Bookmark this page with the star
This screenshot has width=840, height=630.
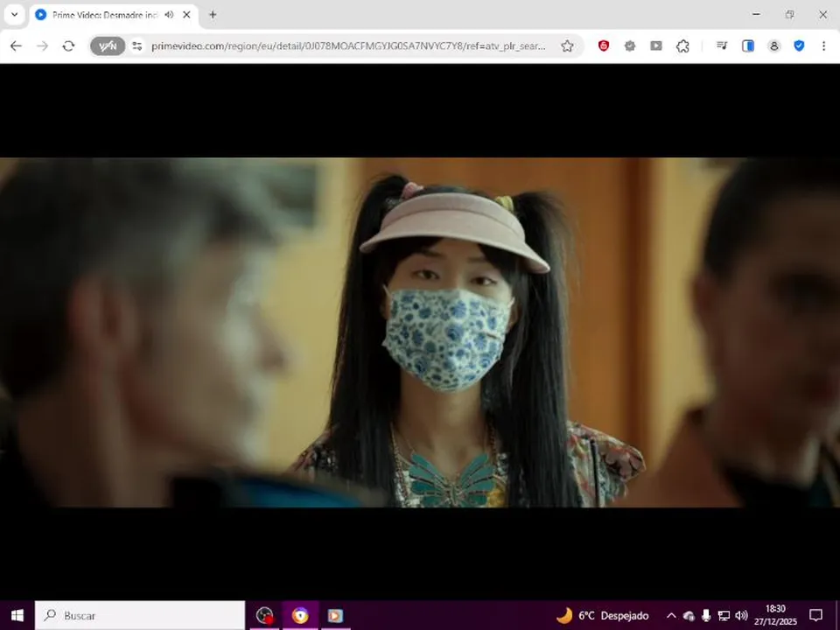(567, 46)
